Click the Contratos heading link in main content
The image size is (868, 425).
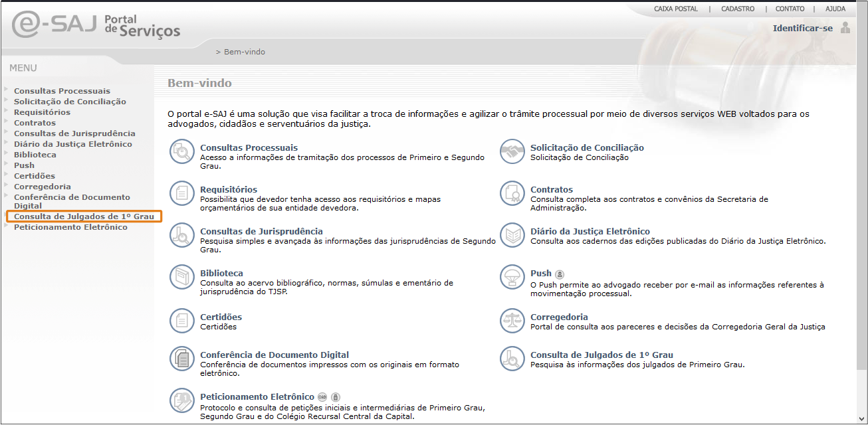point(552,189)
